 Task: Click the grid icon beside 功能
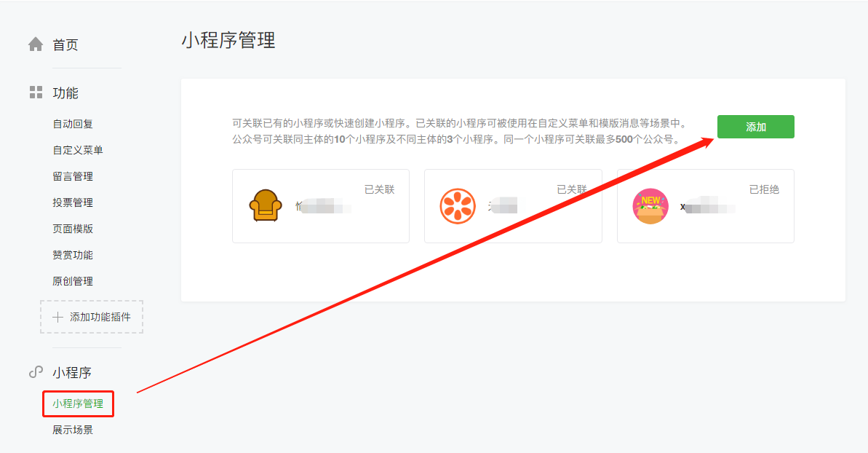(36, 92)
